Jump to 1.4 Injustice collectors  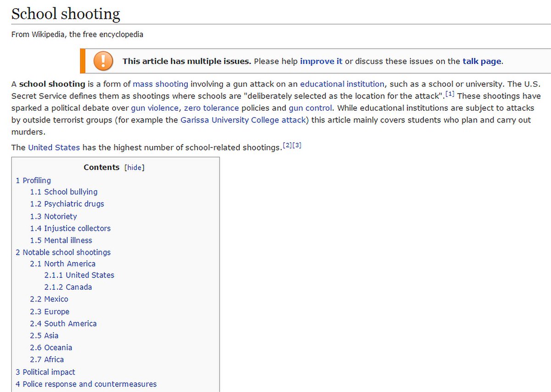click(70, 229)
